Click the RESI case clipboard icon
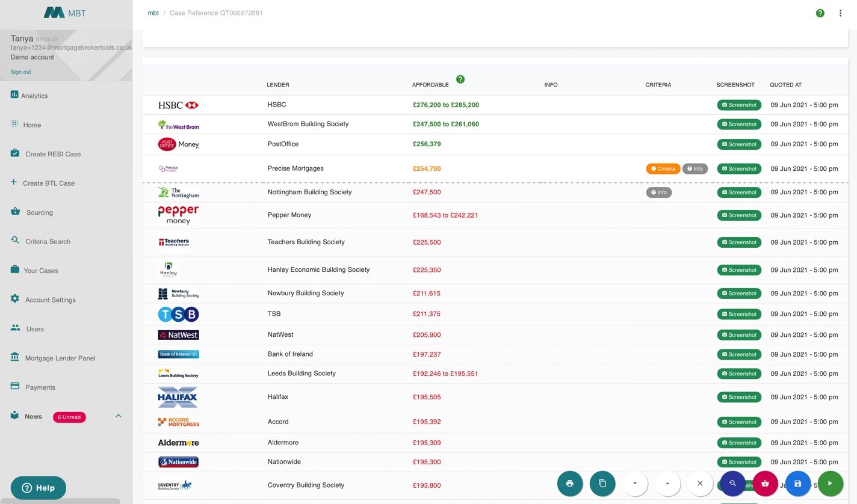The height and width of the screenshot is (504, 857). [15, 153]
